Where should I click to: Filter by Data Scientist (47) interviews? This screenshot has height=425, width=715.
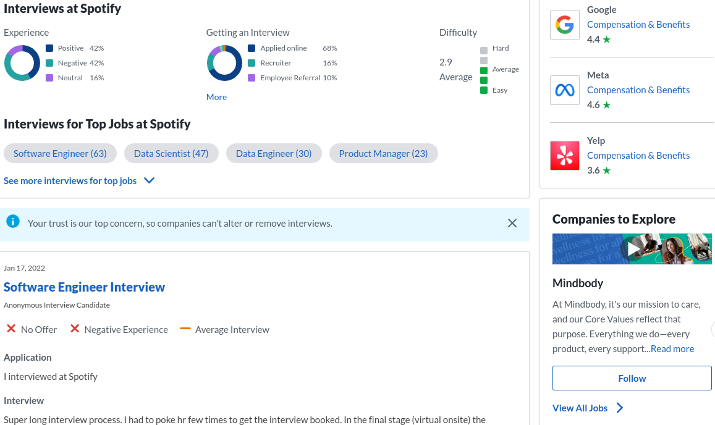pos(171,154)
